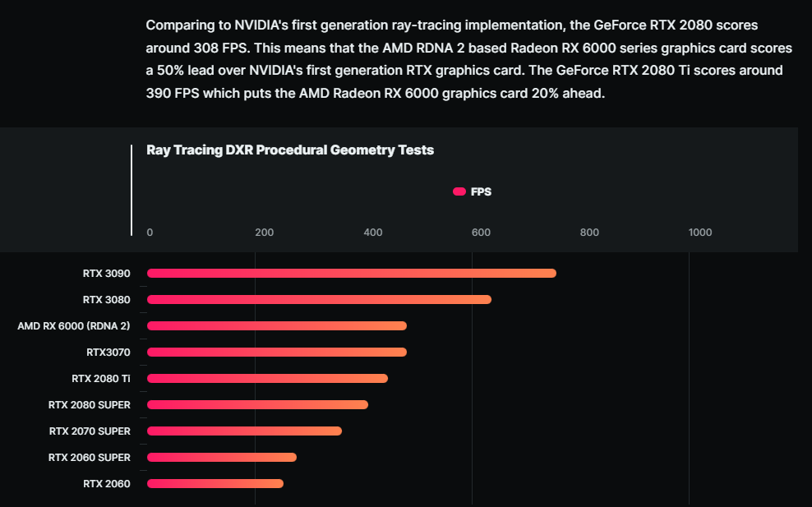The image size is (812, 507).
Task: Toggle the FPS legend color pill
Action: pyautogui.click(x=459, y=191)
